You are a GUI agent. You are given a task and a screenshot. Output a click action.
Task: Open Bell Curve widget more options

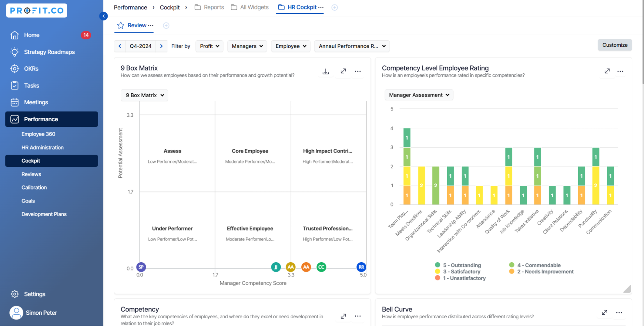[x=619, y=312]
